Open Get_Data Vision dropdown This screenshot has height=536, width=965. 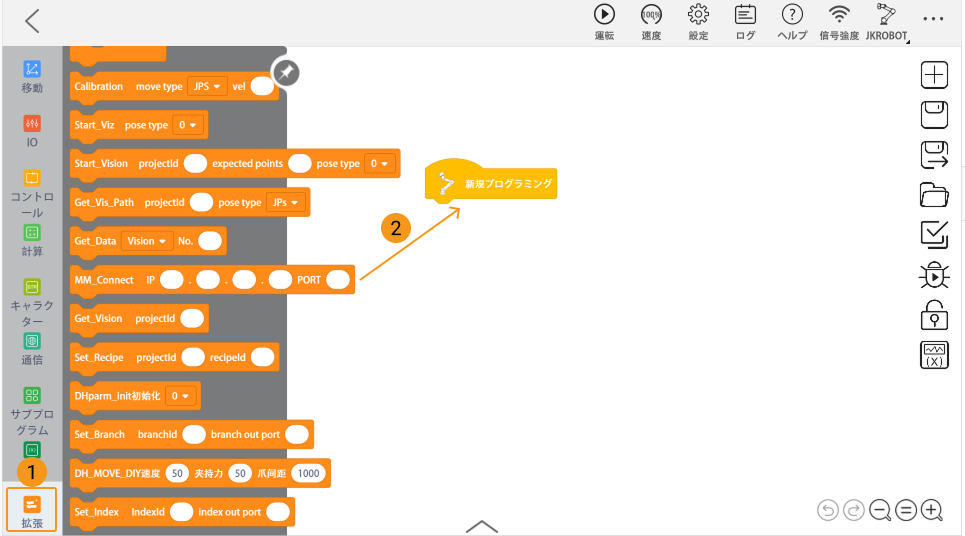pos(146,241)
